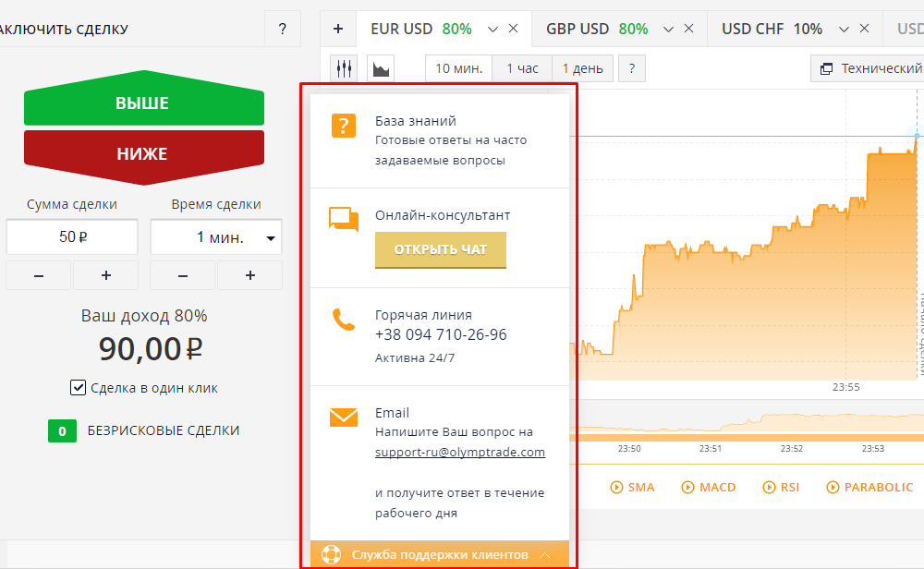The image size is (924, 569).
Task: Click the red НИЖЕ (lower) button
Action: pos(144,157)
